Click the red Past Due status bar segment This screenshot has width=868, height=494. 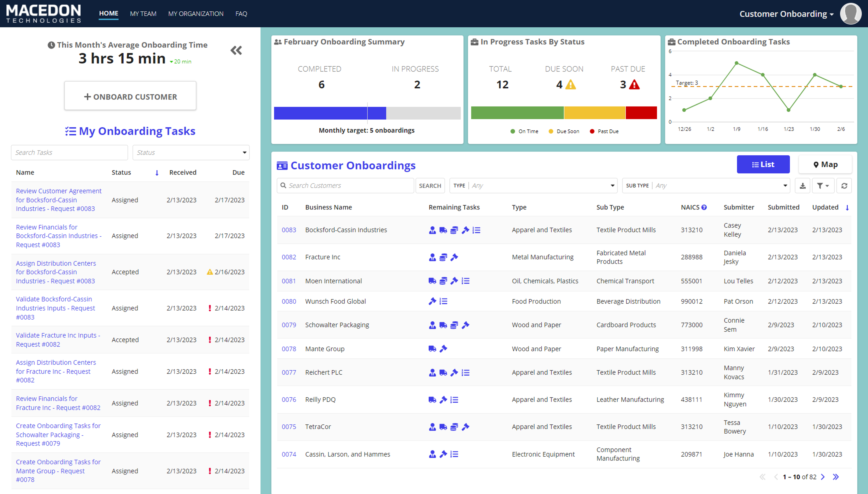click(x=641, y=113)
